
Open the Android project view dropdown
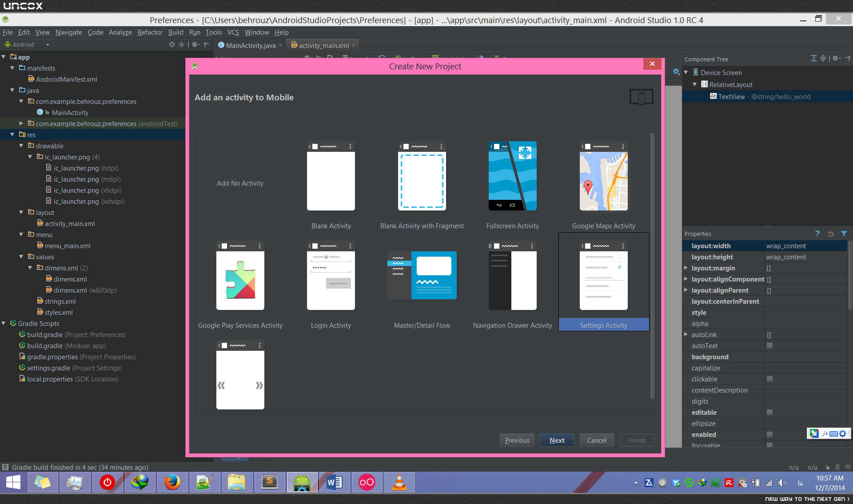[x=27, y=44]
